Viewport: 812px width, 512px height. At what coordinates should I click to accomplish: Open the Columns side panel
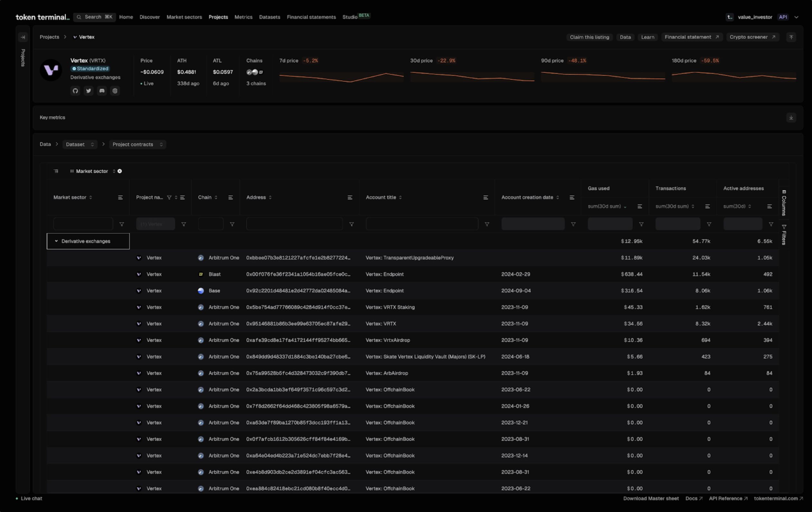784,203
